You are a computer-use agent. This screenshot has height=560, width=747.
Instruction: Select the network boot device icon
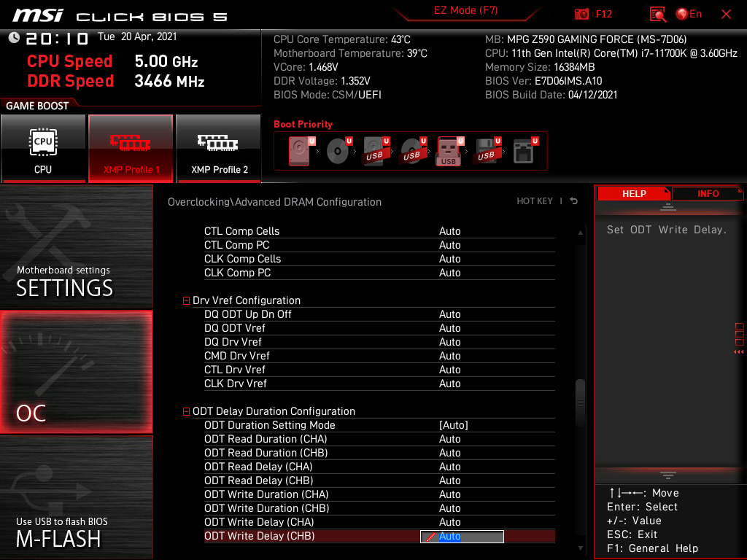pos(525,151)
